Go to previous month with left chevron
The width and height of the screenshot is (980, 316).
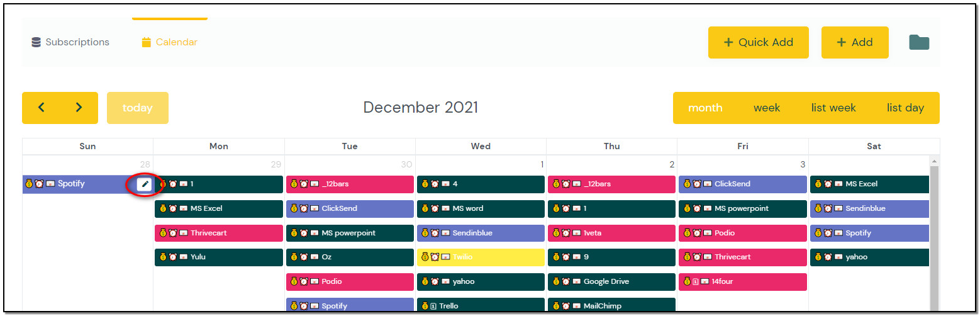(42, 108)
